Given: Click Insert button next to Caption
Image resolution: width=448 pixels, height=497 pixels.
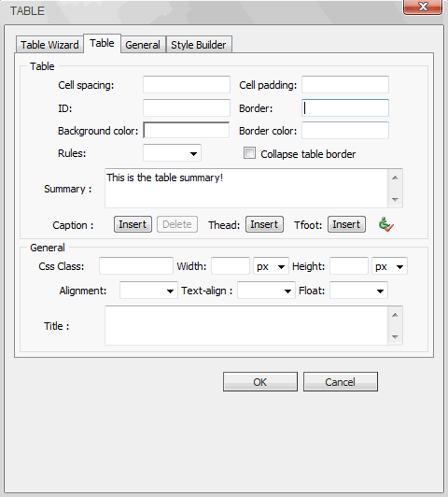Looking at the screenshot, I should click(133, 224).
